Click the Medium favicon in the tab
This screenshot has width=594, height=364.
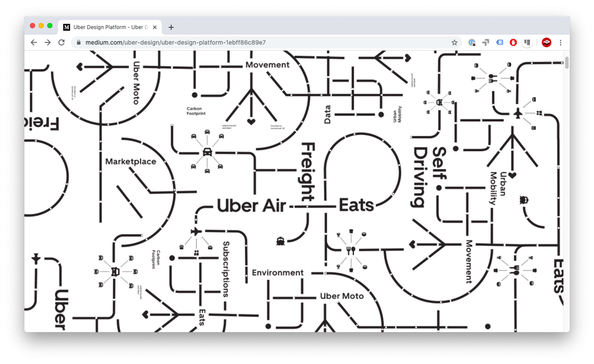pyautogui.click(x=67, y=27)
